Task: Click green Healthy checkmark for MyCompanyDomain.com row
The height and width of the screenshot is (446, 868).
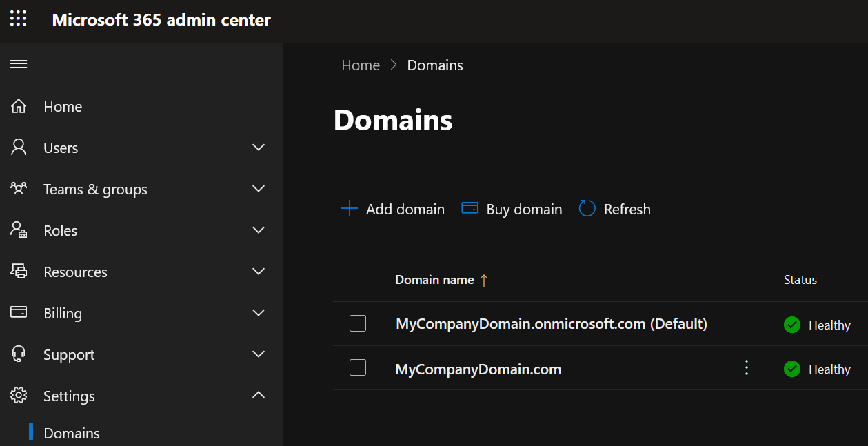Action: click(x=792, y=369)
